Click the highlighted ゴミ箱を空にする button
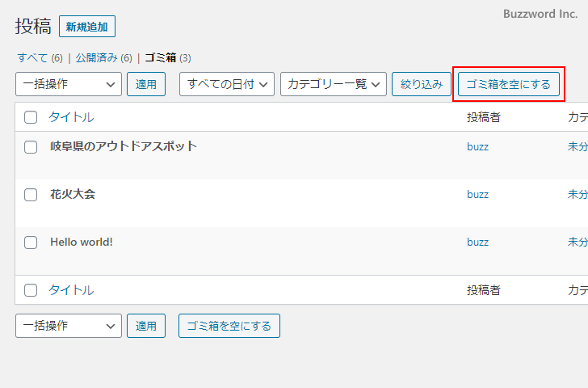Screen dimensions: 588x388 pos(509,84)
